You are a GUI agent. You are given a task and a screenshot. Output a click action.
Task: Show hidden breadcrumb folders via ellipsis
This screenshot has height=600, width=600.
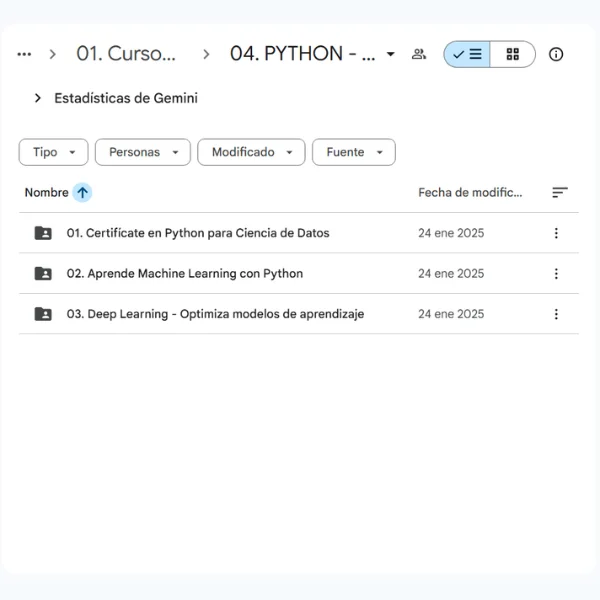tap(24, 54)
